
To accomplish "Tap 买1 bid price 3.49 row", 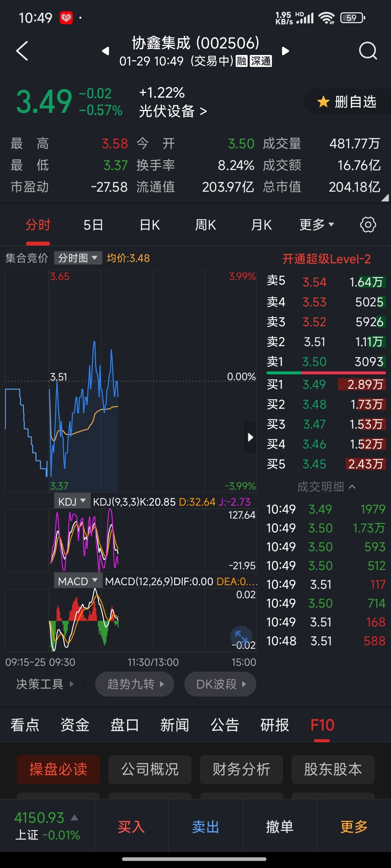I will click(326, 384).
